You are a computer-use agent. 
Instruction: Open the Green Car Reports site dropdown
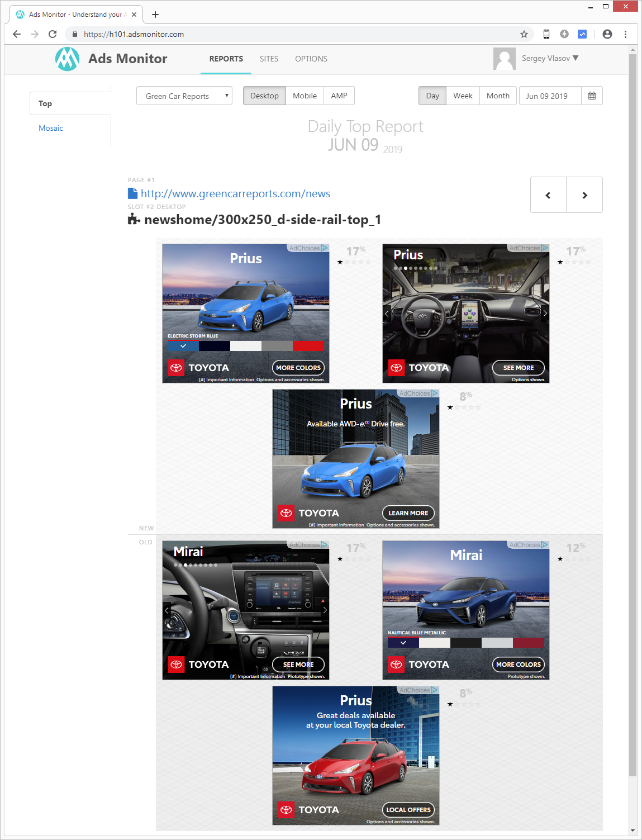coord(184,96)
